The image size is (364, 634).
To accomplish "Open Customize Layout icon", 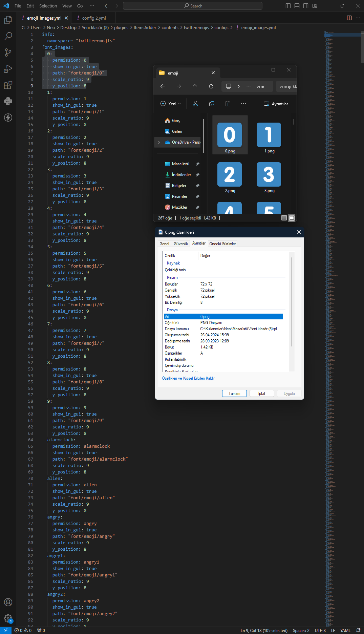I will pos(315,6).
